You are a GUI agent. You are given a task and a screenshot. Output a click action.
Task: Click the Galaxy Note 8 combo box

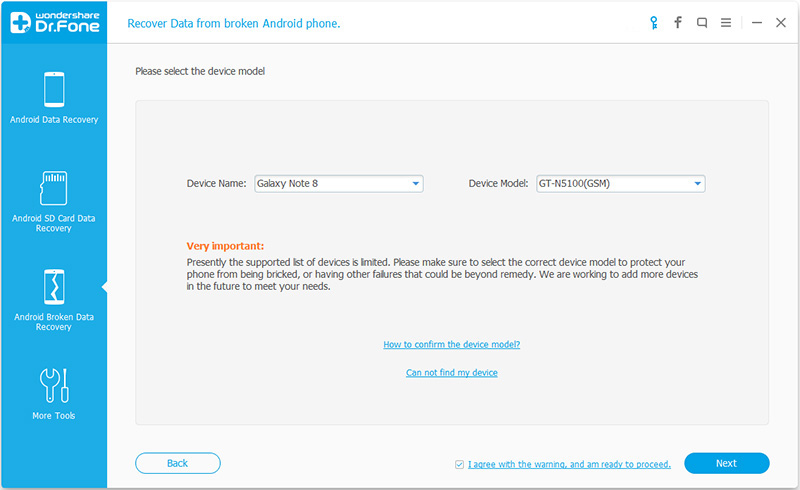point(339,184)
